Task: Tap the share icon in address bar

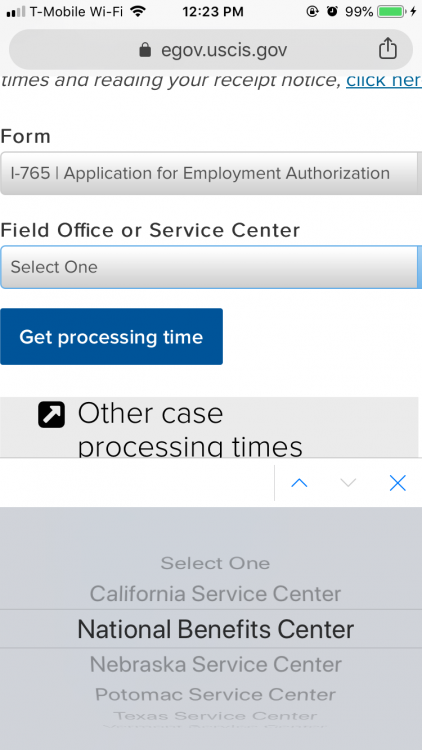Action: pos(388,48)
